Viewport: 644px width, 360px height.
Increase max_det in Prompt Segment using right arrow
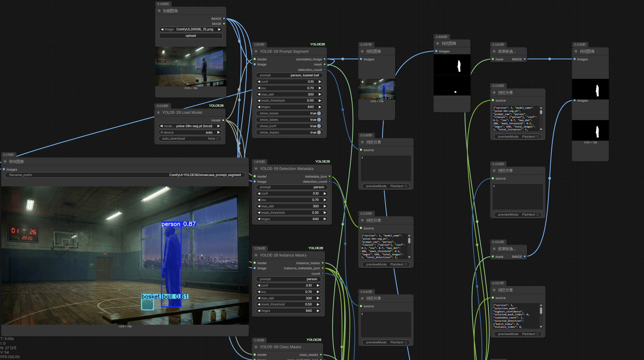point(320,95)
